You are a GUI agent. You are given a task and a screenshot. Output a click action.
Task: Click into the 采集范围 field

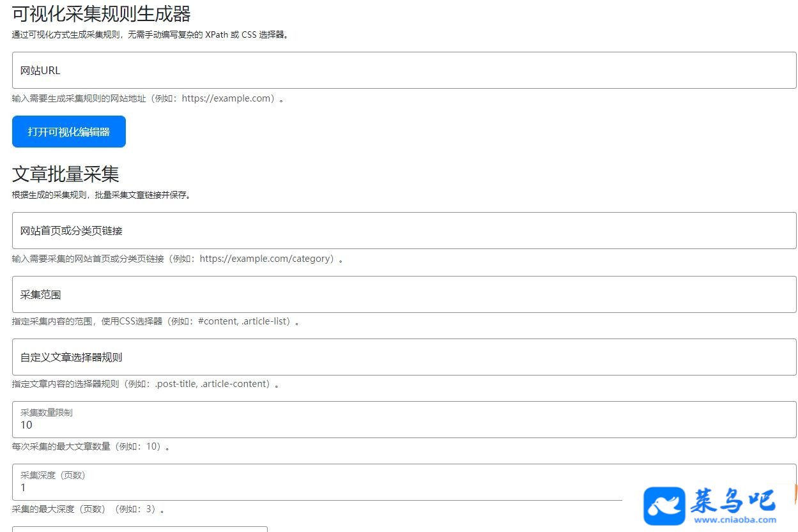(x=404, y=294)
